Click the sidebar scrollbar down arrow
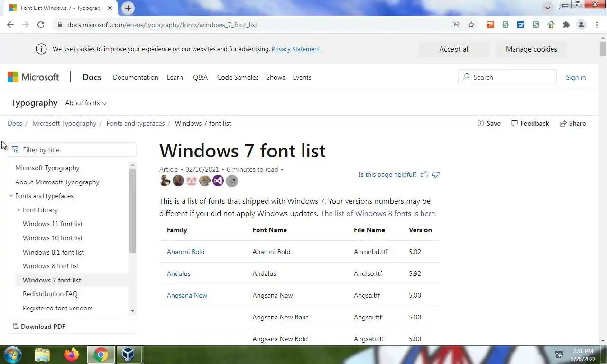Screen dimensions: 607x364 (x=132, y=311)
